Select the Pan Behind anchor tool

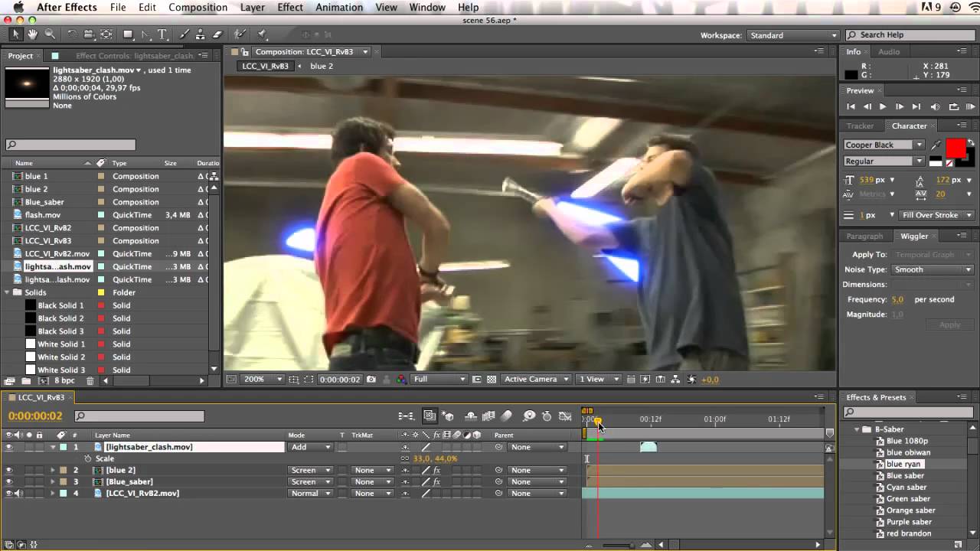point(106,34)
